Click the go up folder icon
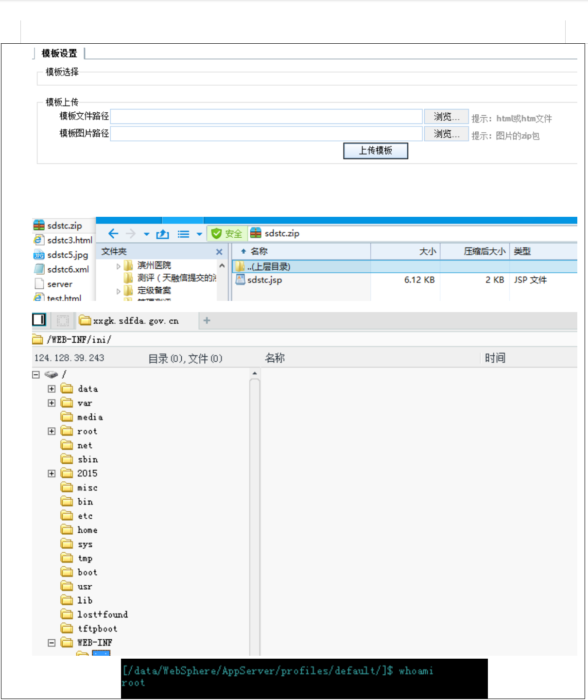 point(163,234)
